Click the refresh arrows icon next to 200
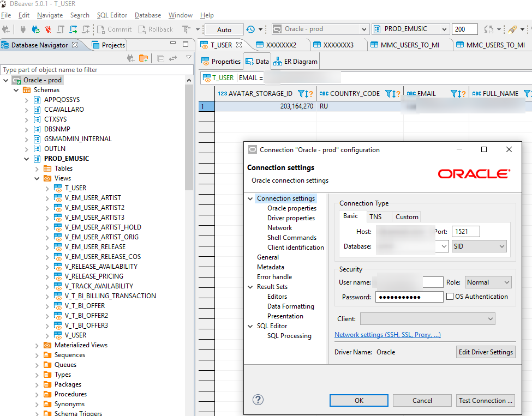The height and width of the screenshot is (416, 532). pos(488,29)
